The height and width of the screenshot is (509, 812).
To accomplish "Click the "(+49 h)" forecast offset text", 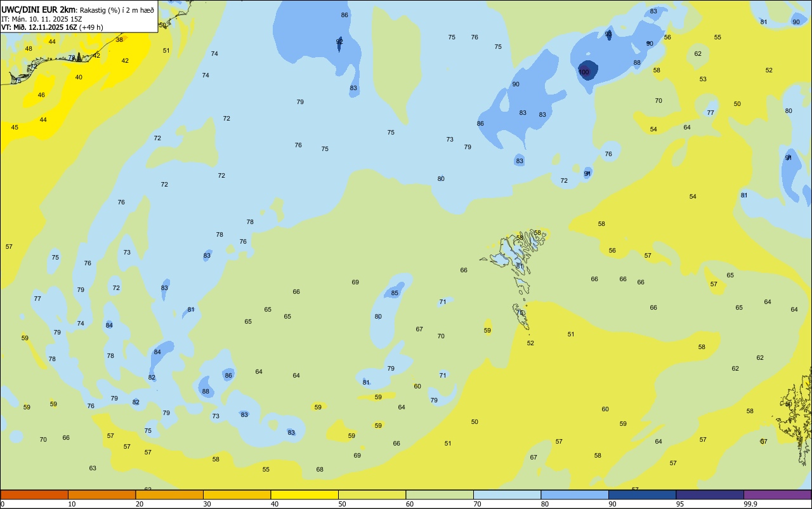I will point(91,27).
